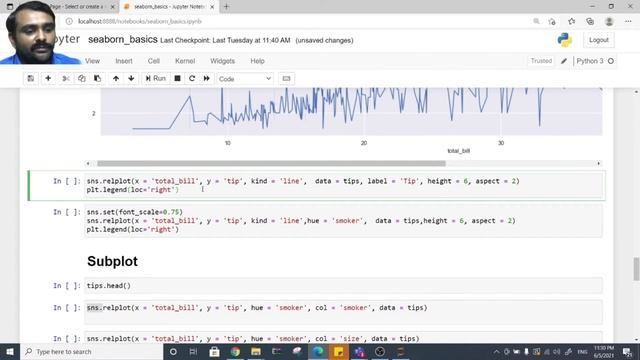The width and height of the screenshot is (640, 360).
Task: Click the Python 3 kernel name
Action: (x=590, y=61)
